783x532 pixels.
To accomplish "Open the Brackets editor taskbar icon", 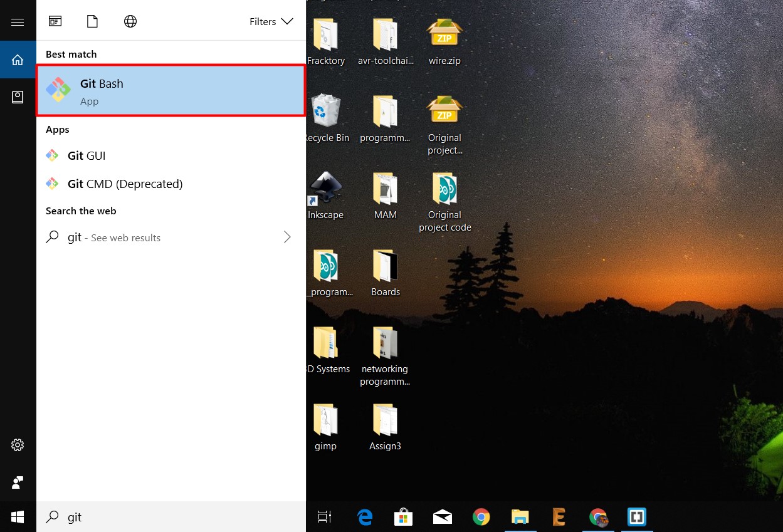I will 637,517.
